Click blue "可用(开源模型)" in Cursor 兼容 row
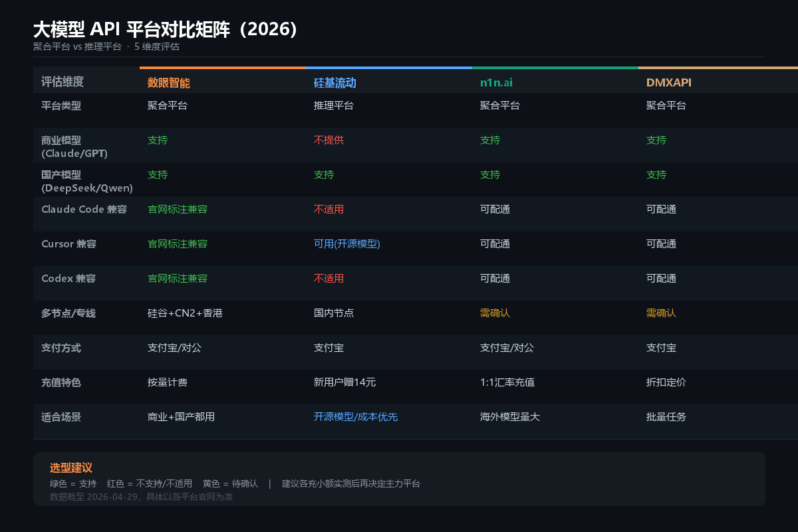 (347, 243)
